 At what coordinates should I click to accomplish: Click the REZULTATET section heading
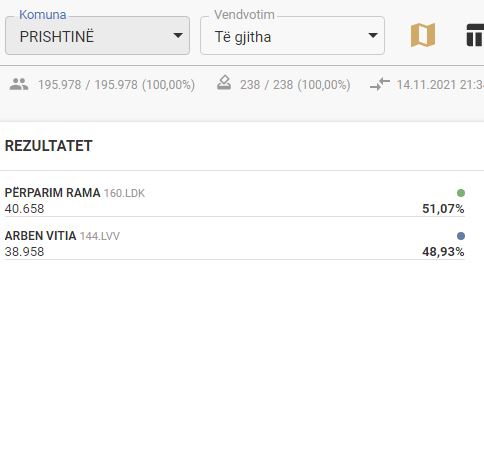click(49, 146)
